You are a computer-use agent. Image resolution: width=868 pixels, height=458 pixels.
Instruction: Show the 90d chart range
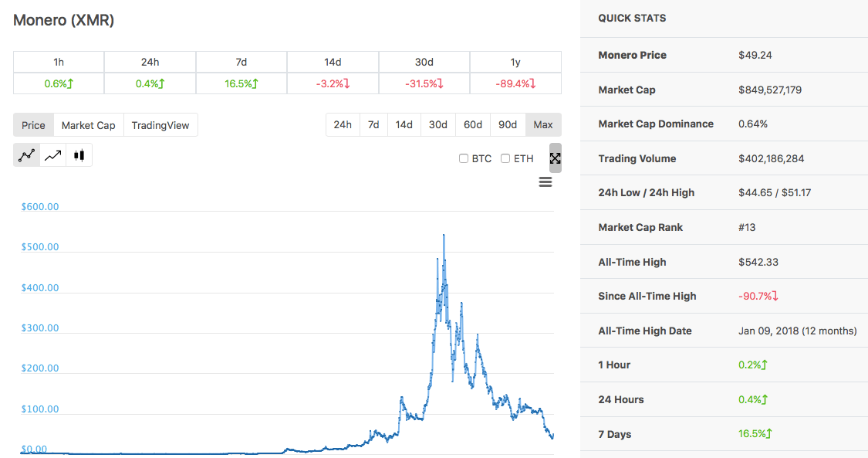(508, 124)
